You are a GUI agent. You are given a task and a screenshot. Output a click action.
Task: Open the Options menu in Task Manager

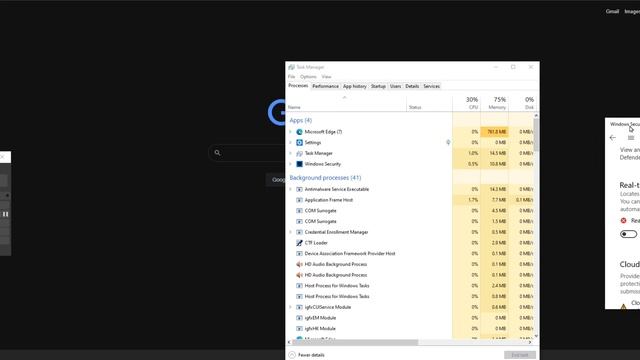[x=308, y=77]
